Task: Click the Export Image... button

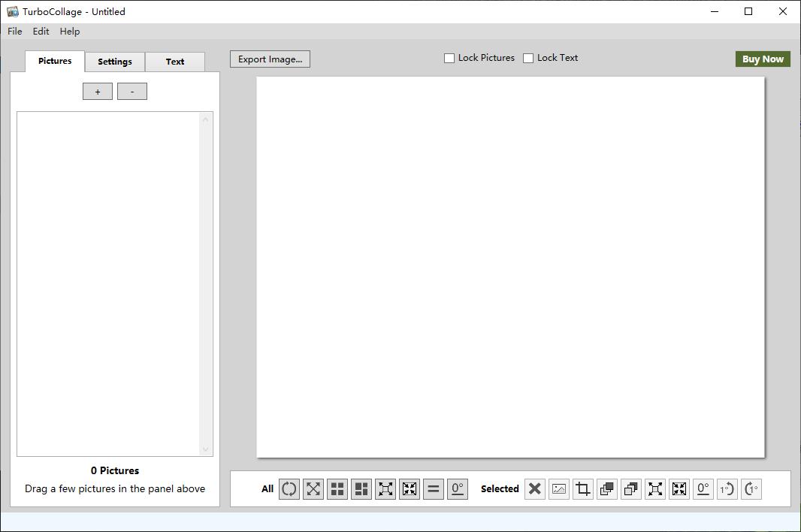Action: [270, 59]
